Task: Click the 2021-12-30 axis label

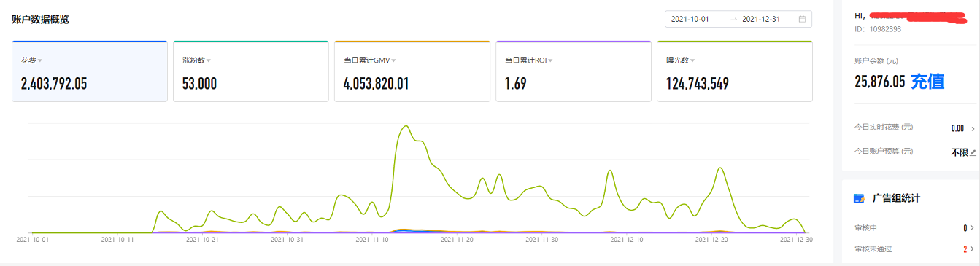Action: point(796,239)
